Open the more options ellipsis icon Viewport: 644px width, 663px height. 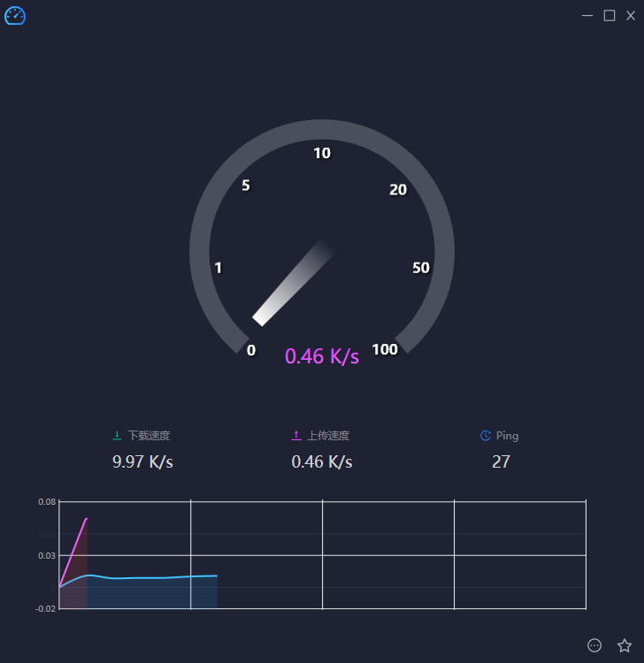click(x=594, y=645)
